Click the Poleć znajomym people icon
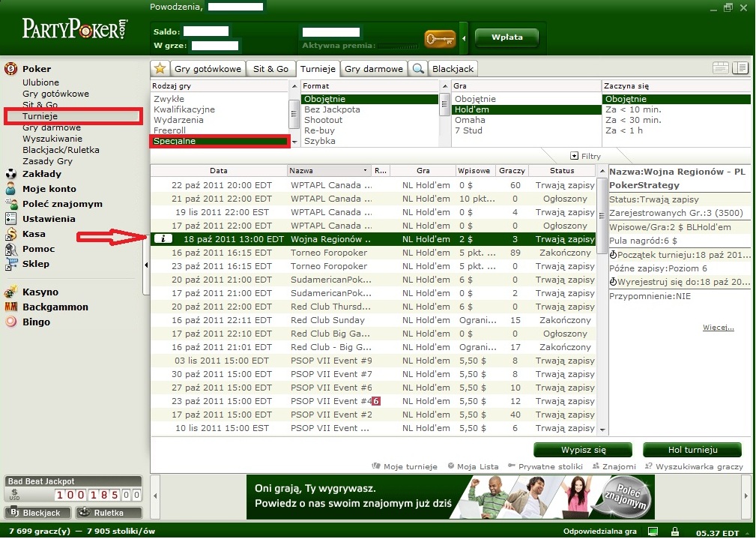756x539 pixels. pyautogui.click(x=10, y=204)
